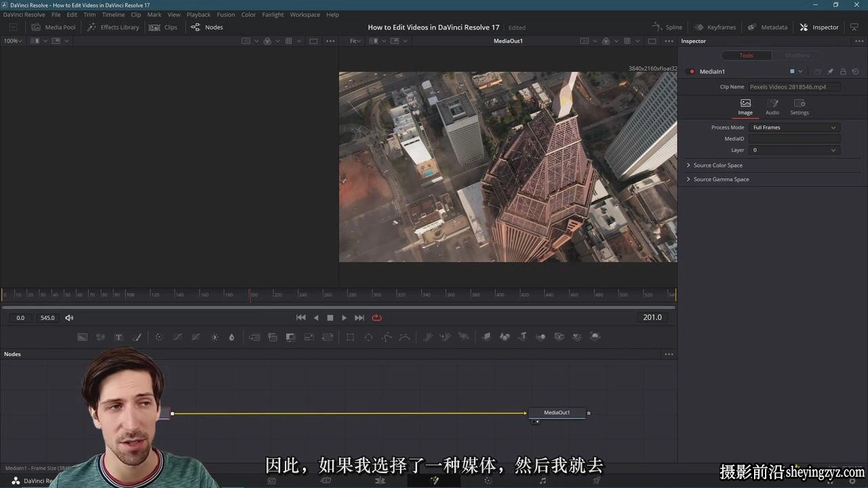Add a Rectangle mask tool
This screenshot has width=868, height=488.
pos(350,337)
